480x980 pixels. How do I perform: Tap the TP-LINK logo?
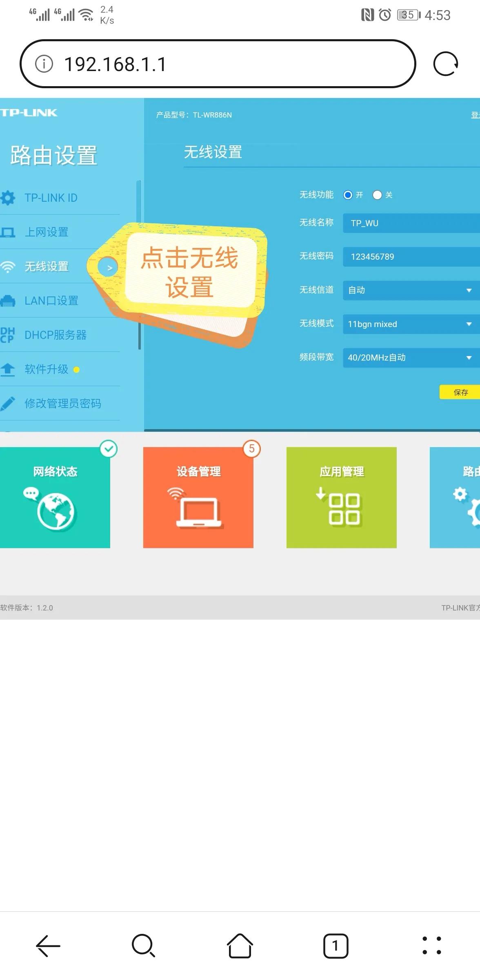pyautogui.click(x=29, y=113)
